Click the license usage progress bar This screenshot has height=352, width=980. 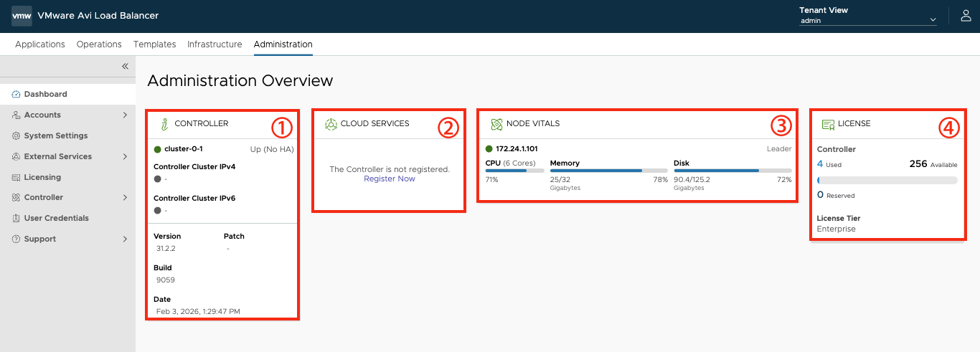click(x=887, y=181)
